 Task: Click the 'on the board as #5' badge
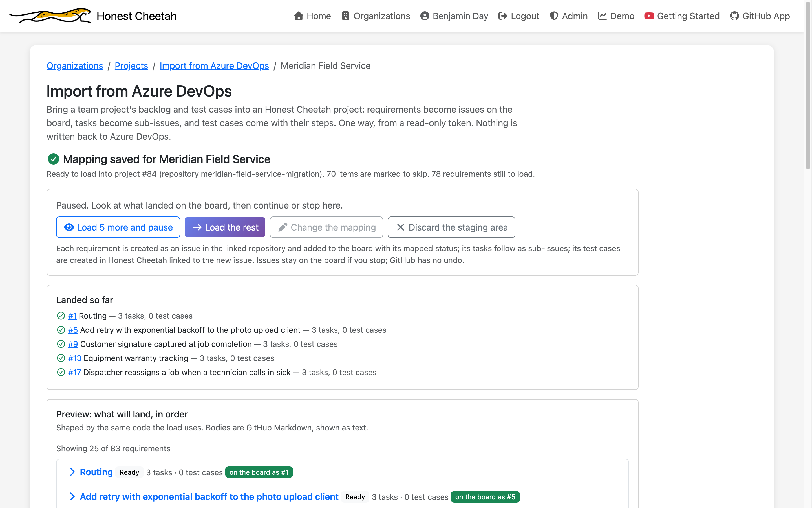coord(485,497)
